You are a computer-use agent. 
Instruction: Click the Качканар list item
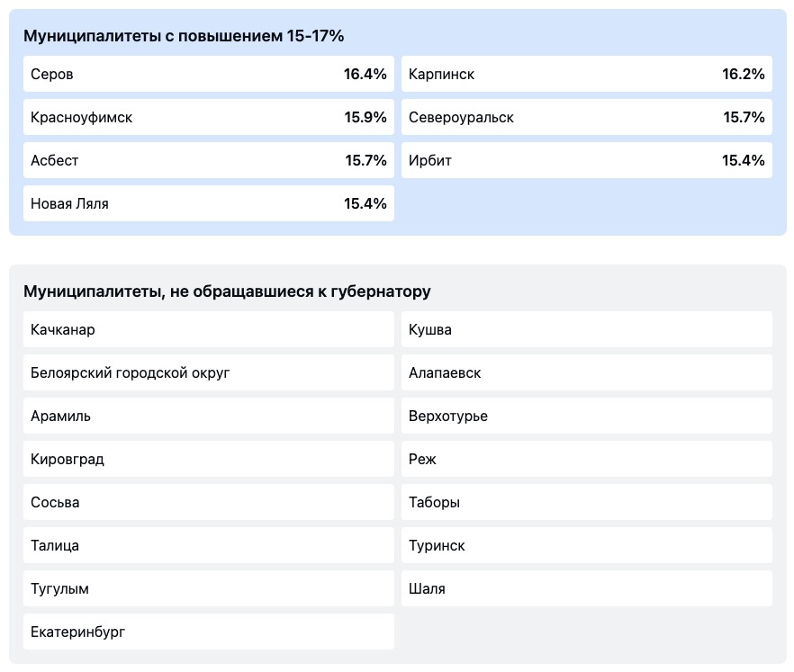(208, 330)
